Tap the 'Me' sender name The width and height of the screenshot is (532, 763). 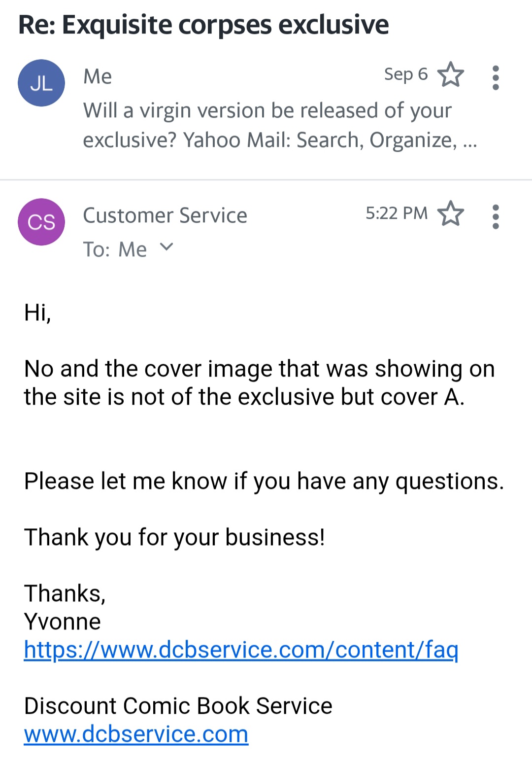pos(98,76)
